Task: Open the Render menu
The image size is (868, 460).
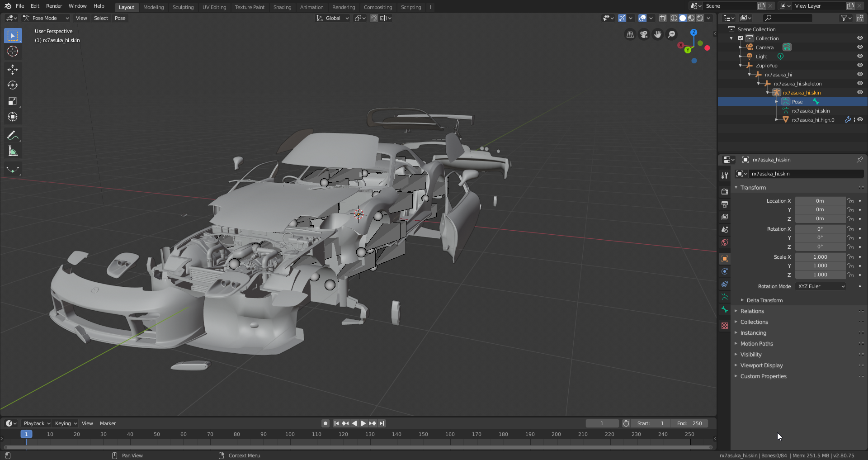Action: click(54, 6)
